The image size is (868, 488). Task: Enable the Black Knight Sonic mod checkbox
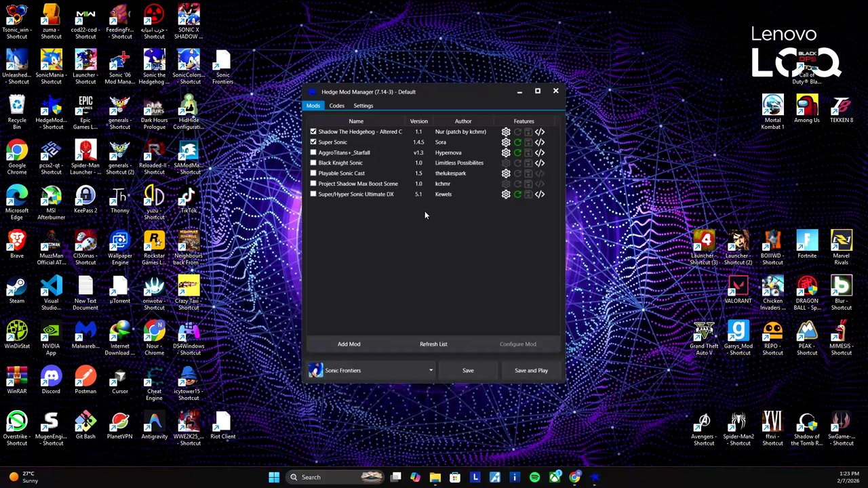[x=313, y=163]
